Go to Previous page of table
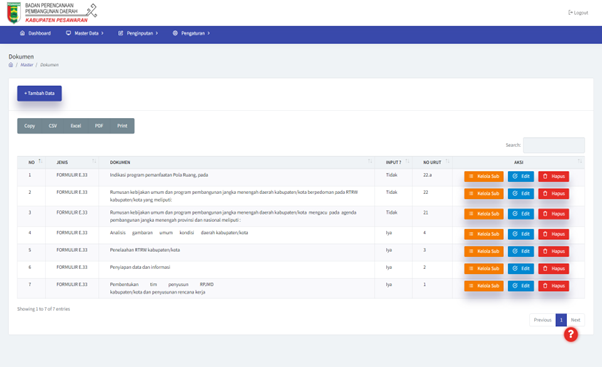The width and height of the screenshot is (602, 367). (542, 320)
